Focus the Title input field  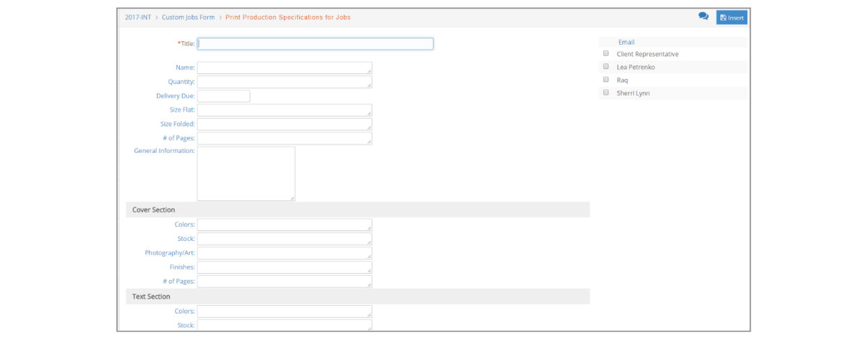[x=315, y=43]
